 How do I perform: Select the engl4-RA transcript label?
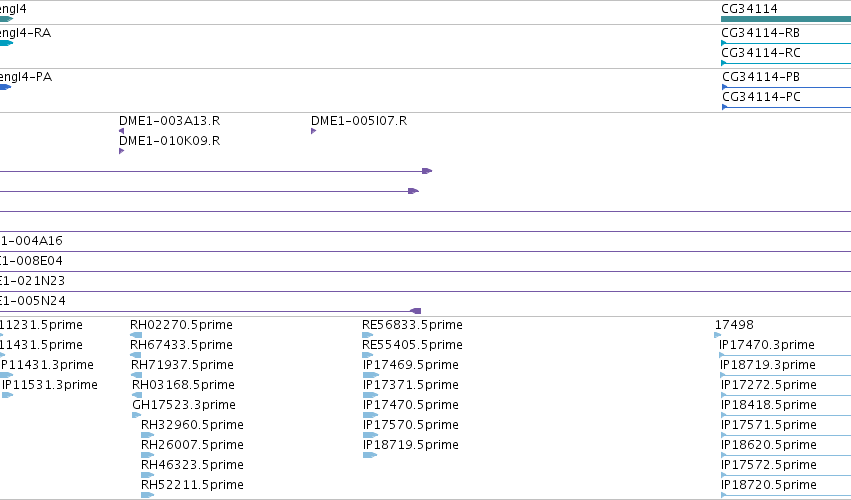coord(25,33)
